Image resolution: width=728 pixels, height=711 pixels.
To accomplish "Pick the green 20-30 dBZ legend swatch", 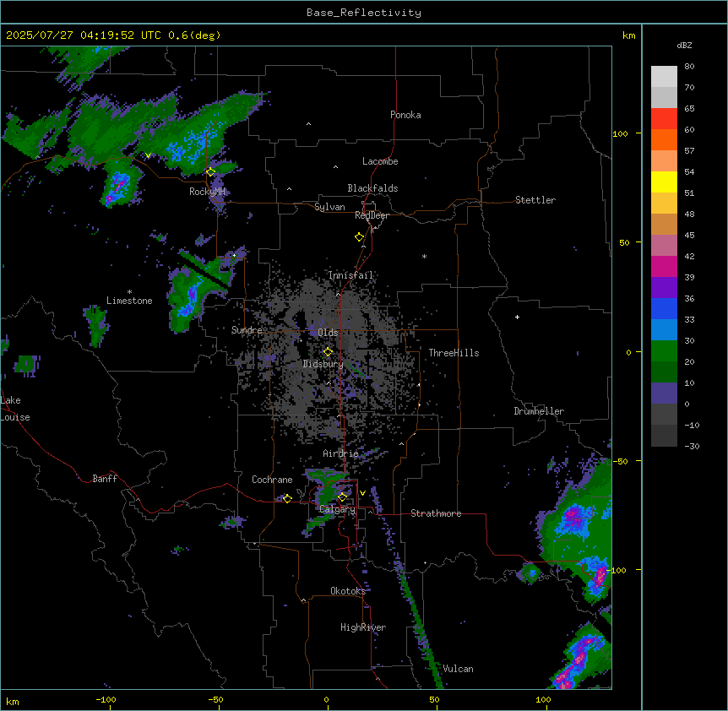I will 664,351.
